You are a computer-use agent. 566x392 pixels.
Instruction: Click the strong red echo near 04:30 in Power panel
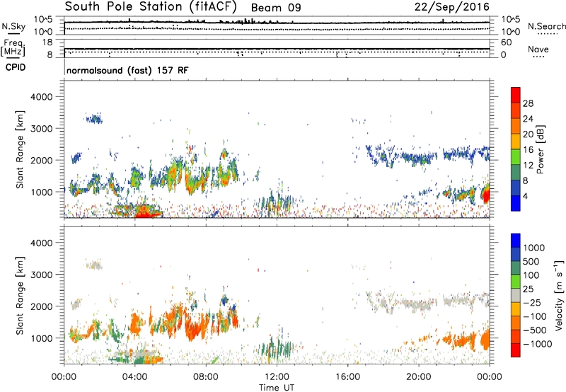tap(146, 212)
